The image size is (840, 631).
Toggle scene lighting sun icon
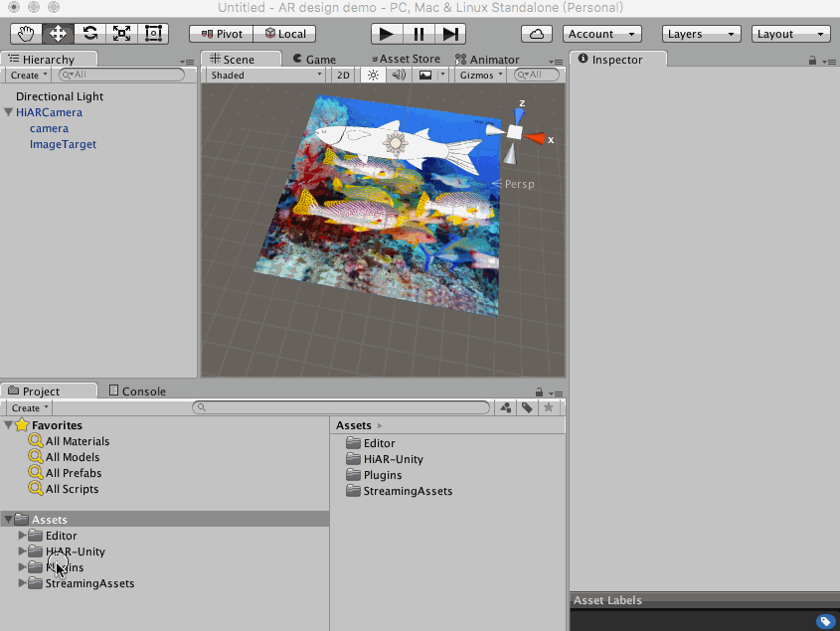click(373, 76)
